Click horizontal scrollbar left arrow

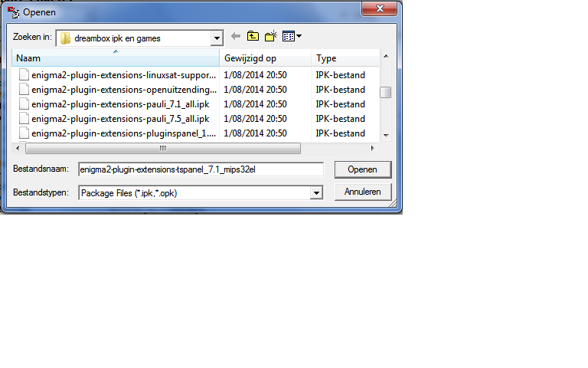pyautogui.click(x=18, y=148)
